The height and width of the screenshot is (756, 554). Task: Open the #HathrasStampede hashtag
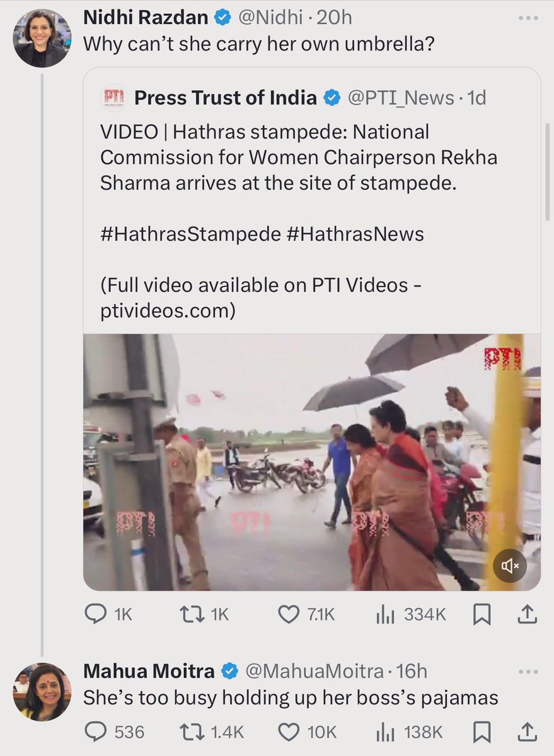[190, 234]
